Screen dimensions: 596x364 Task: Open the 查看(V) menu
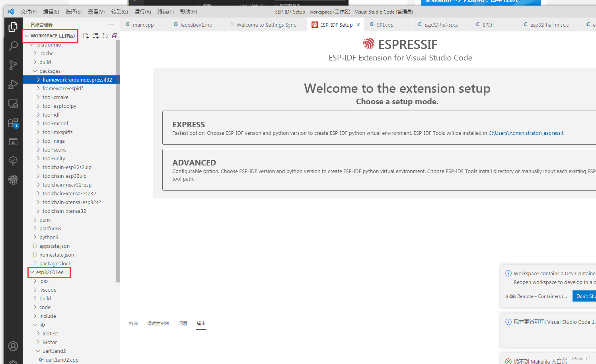pyautogui.click(x=96, y=12)
